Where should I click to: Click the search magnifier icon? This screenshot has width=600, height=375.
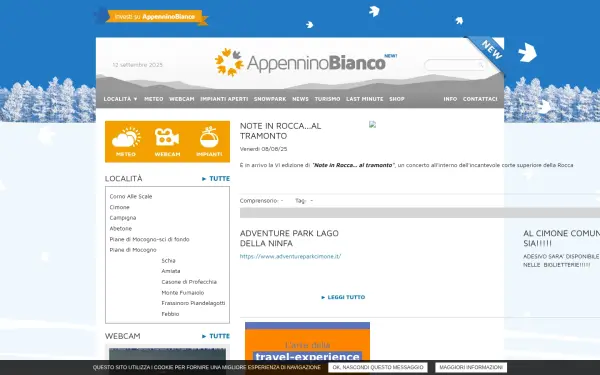[x=481, y=65]
